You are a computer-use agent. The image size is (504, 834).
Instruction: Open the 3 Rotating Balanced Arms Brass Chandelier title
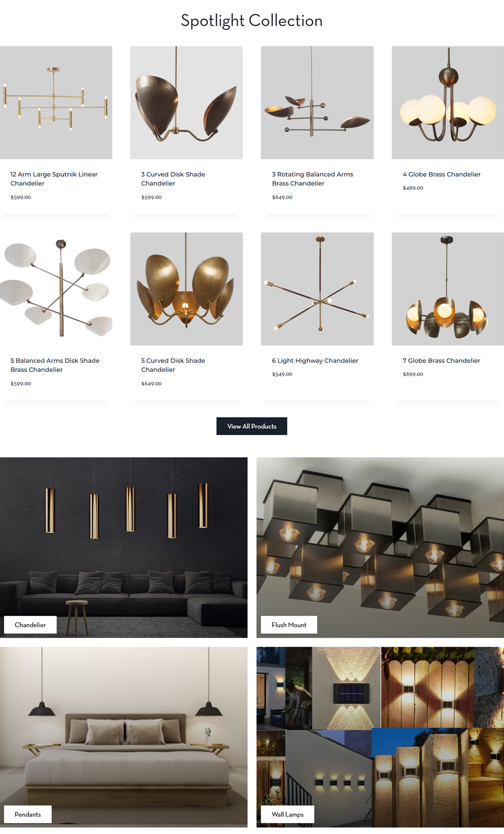[x=312, y=179]
